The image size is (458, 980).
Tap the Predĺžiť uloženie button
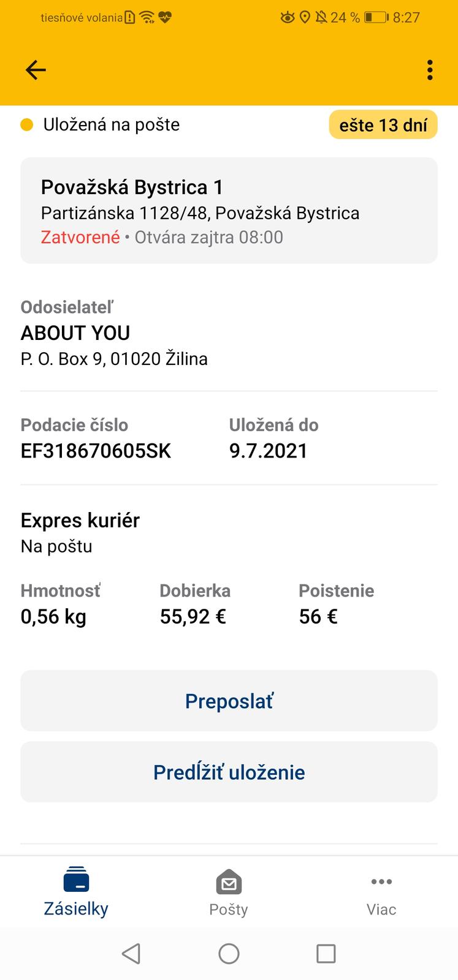(x=229, y=772)
